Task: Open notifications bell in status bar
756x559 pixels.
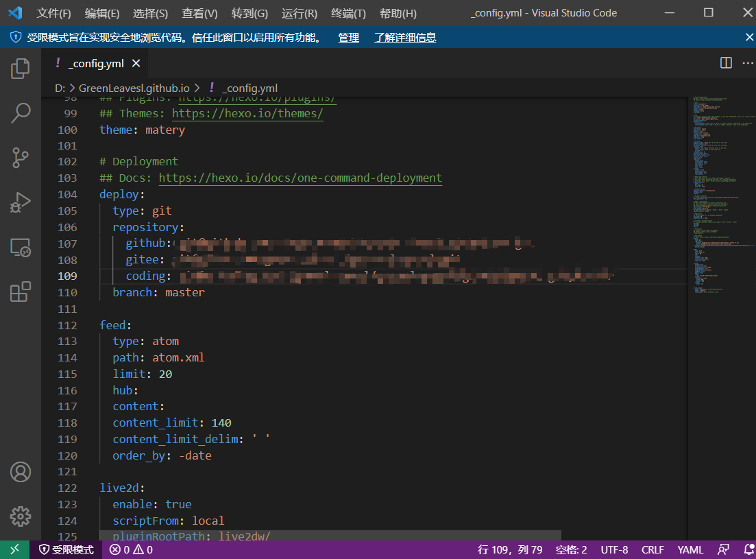Action: pos(748,549)
